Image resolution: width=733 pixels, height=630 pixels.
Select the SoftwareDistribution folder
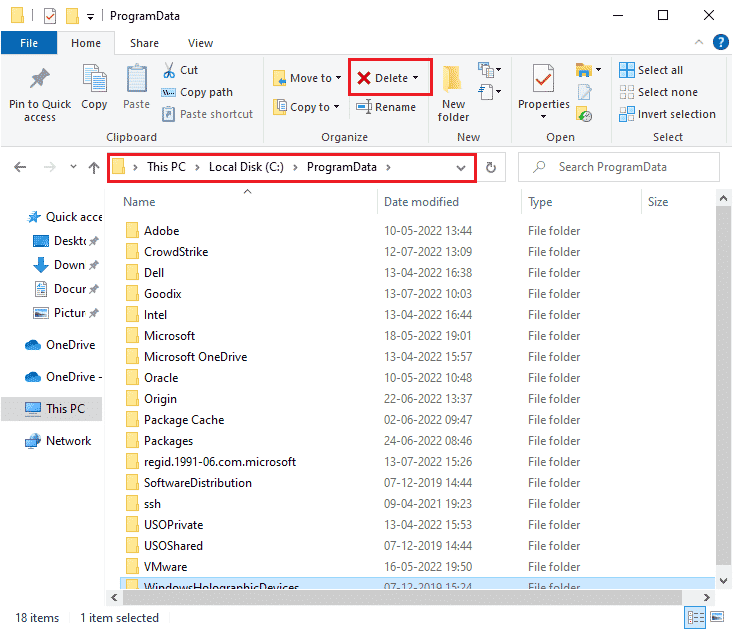click(188, 483)
